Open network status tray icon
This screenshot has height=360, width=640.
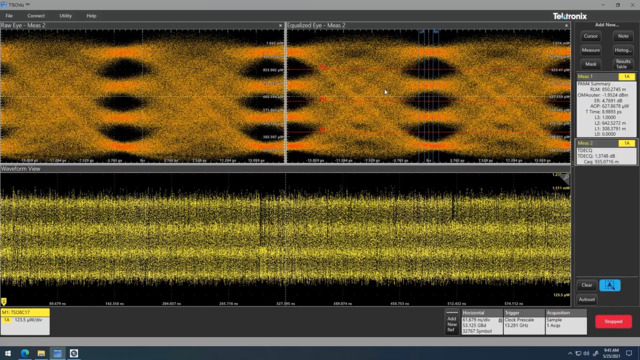click(578, 353)
